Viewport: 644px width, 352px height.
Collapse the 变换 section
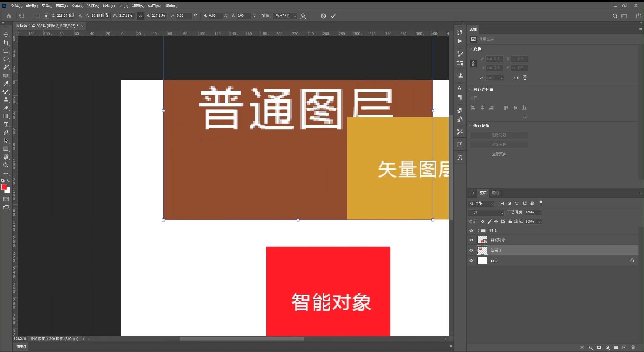470,49
